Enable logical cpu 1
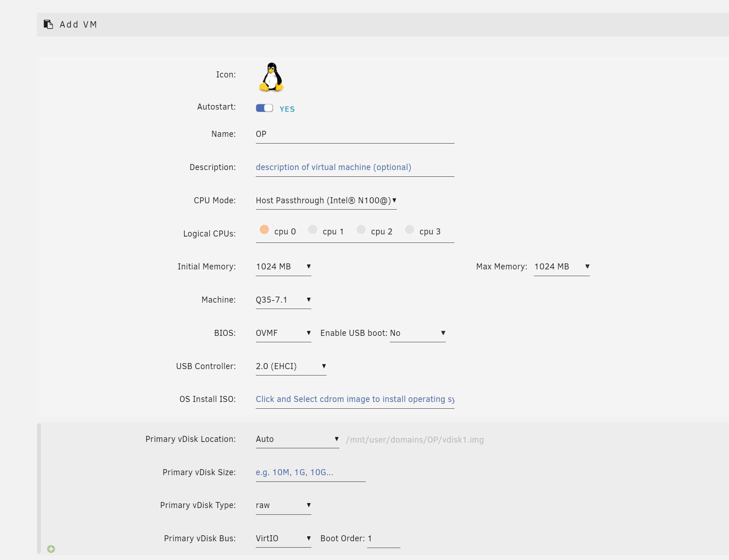The image size is (729, 560). point(313,230)
